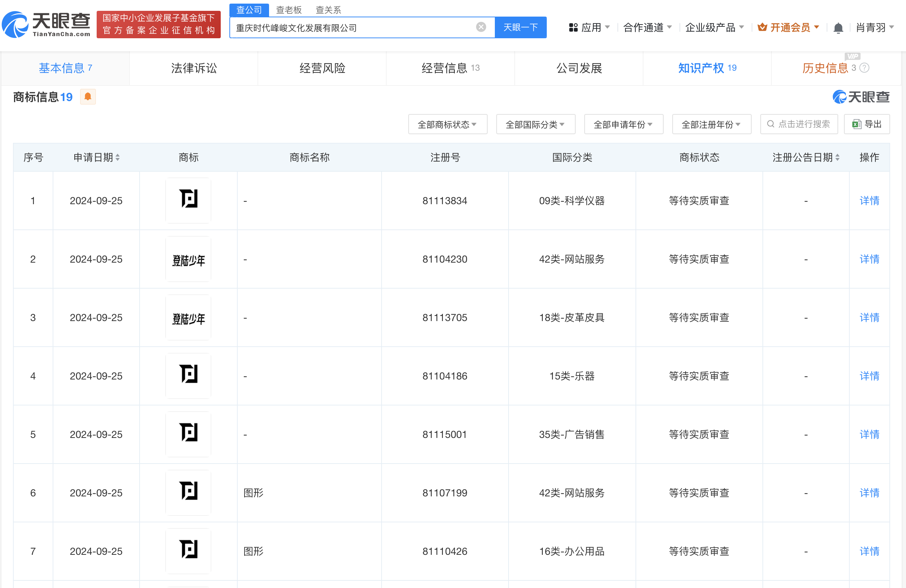Expand 全部申请年份 filter dropdown
Viewport: 906px width, 588px height.
[x=624, y=124]
